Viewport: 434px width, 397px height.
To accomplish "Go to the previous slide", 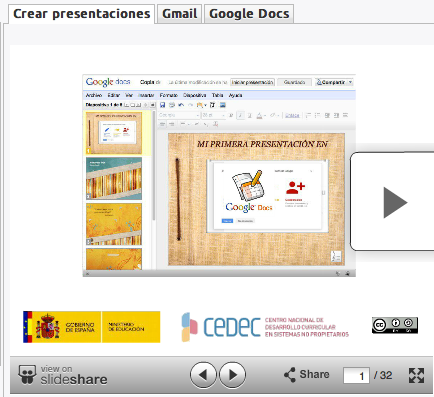I will pyautogui.click(x=203, y=375).
